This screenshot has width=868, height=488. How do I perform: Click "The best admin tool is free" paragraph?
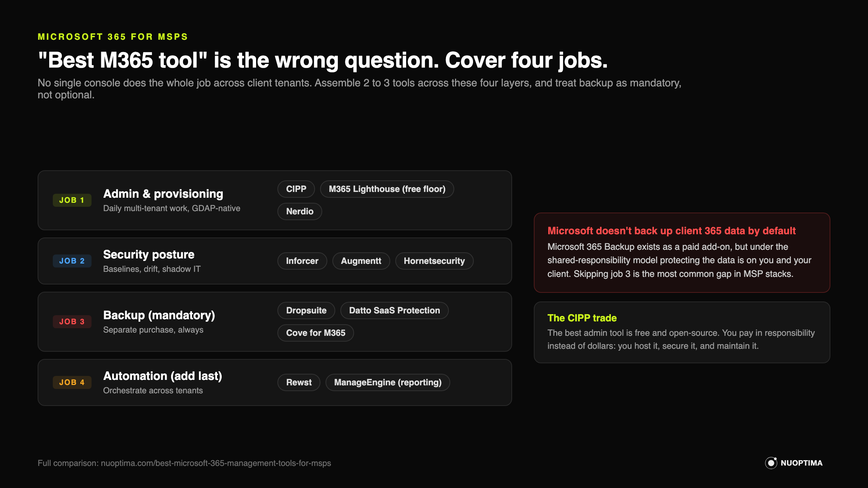(x=681, y=339)
